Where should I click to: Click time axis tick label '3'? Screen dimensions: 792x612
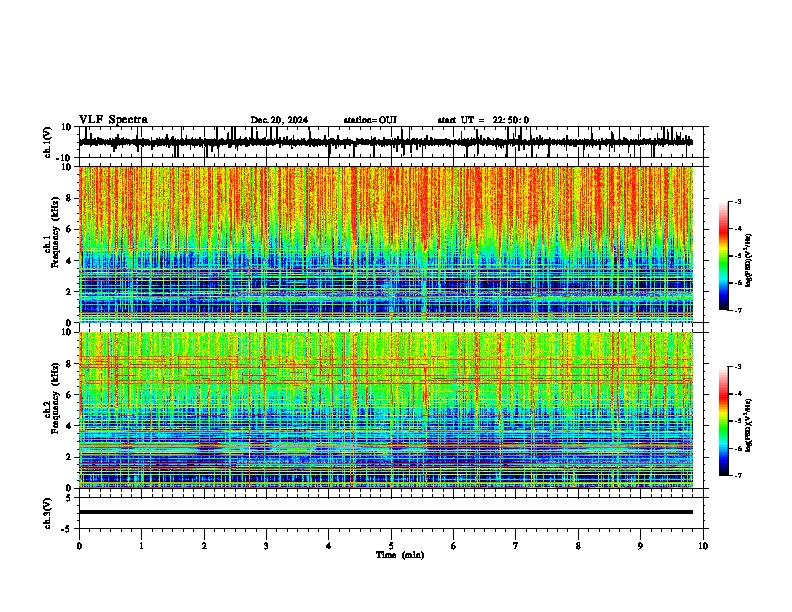pos(266,546)
